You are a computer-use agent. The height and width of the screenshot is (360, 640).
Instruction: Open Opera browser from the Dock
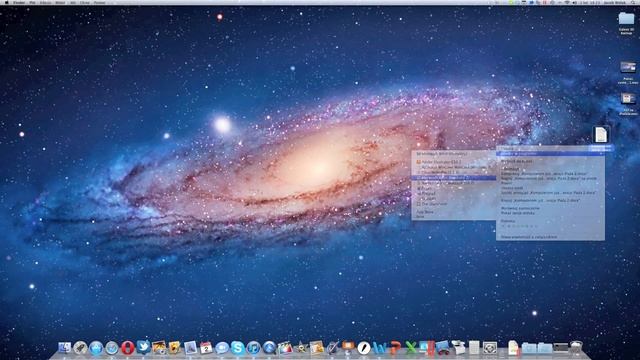pyautogui.click(x=128, y=348)
